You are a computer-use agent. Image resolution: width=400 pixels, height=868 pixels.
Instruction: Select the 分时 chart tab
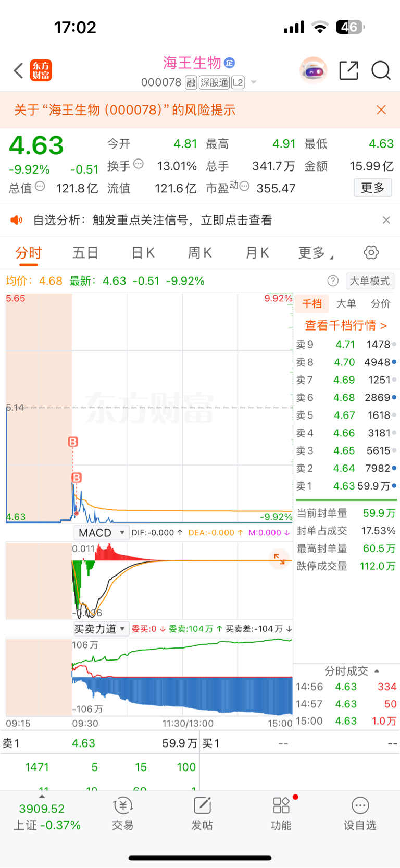[29, 253]
